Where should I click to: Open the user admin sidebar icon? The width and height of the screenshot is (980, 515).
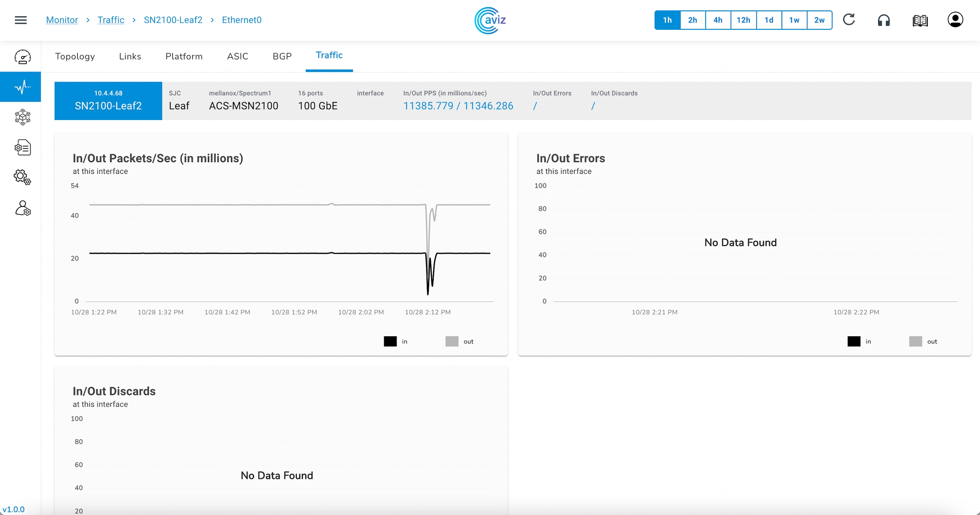click(23, 208)
